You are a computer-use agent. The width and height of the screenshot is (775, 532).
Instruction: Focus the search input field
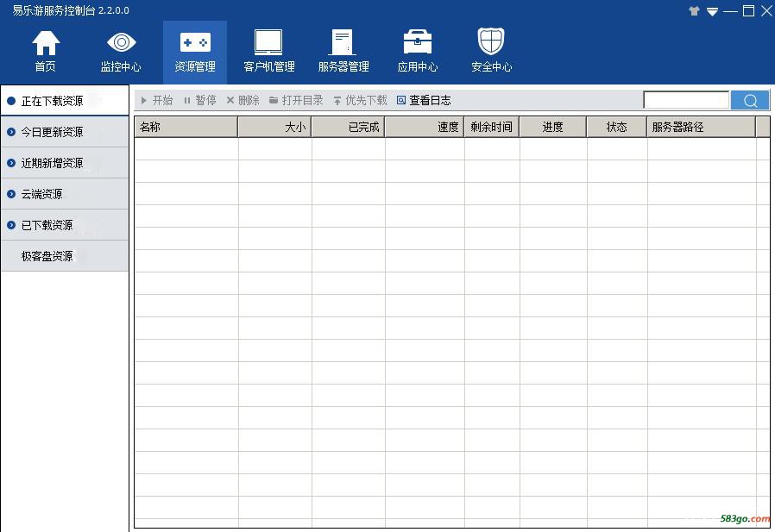point(686,100)
